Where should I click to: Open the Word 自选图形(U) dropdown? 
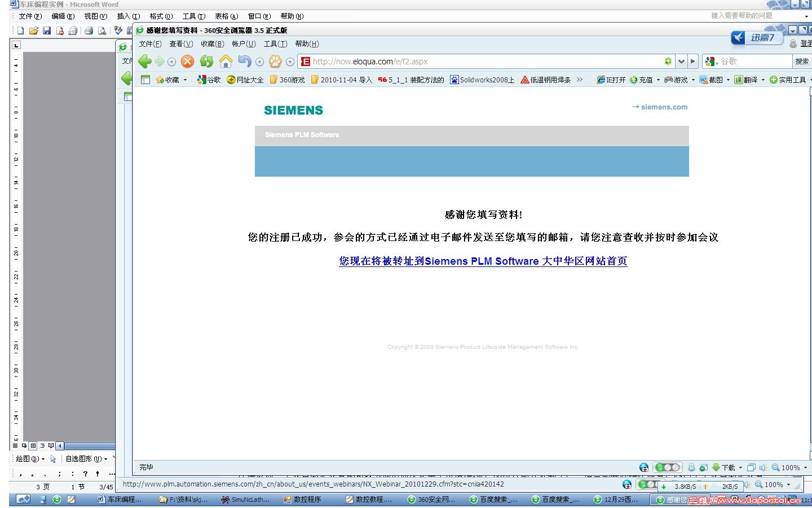tap(86, 459)
